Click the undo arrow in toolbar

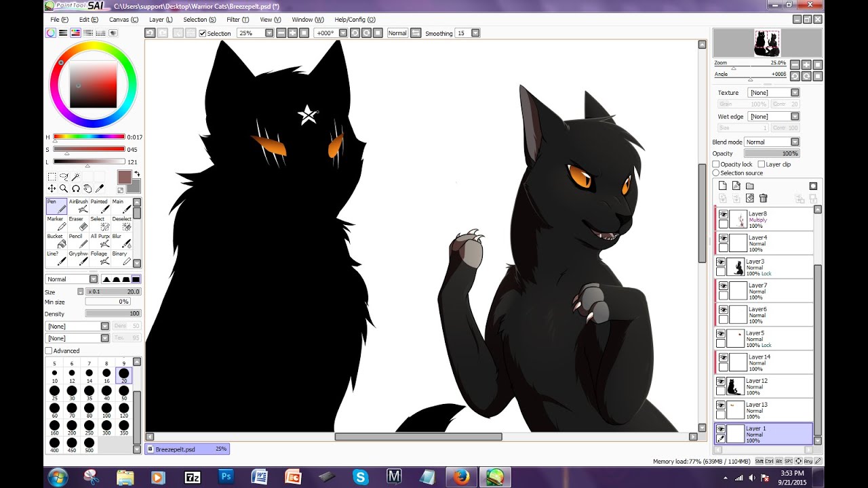pos(151,33)
